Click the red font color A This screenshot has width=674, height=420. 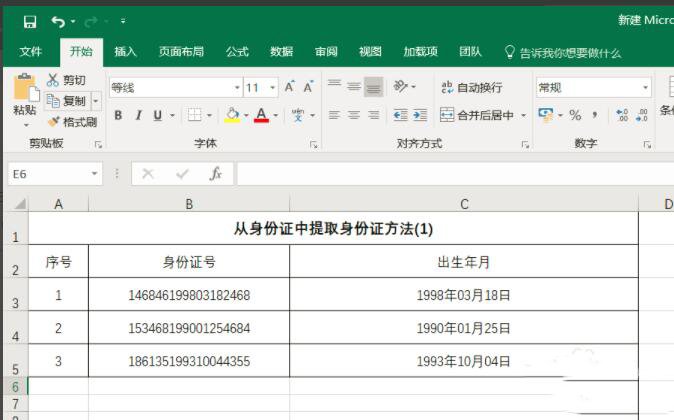(261, 115)
